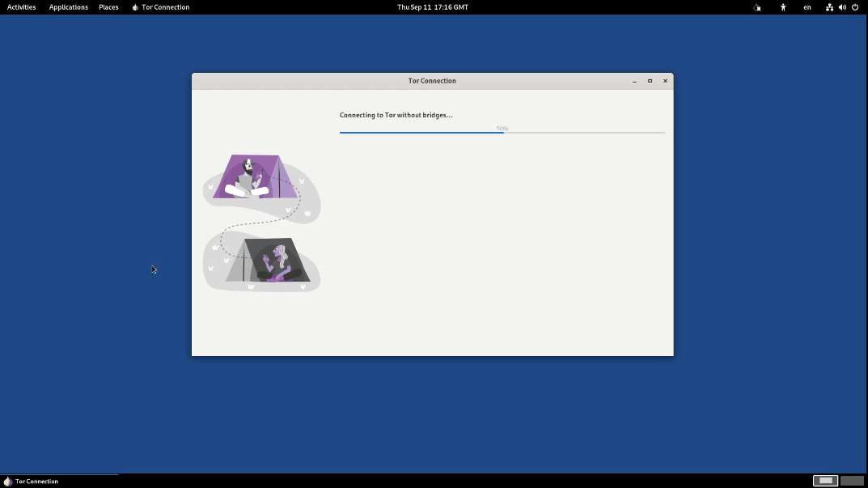Open the Places menu
Screen dimensions: 868x488
(108, 7)
